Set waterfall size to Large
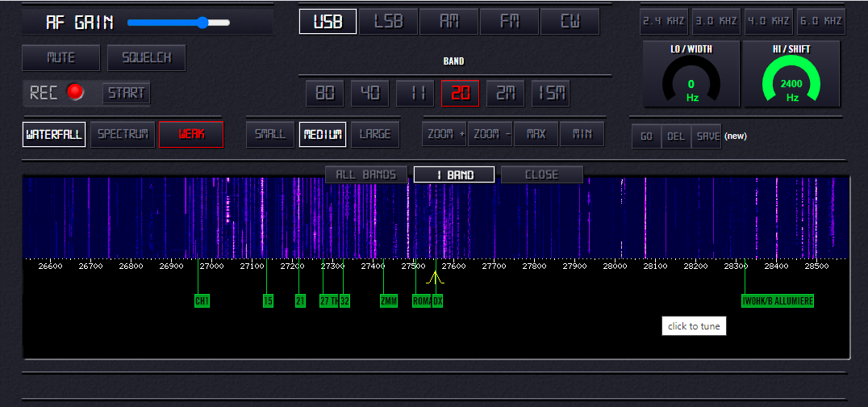Image resolution: width=868 pixels, height=407 pixels. tap(375, 134)
